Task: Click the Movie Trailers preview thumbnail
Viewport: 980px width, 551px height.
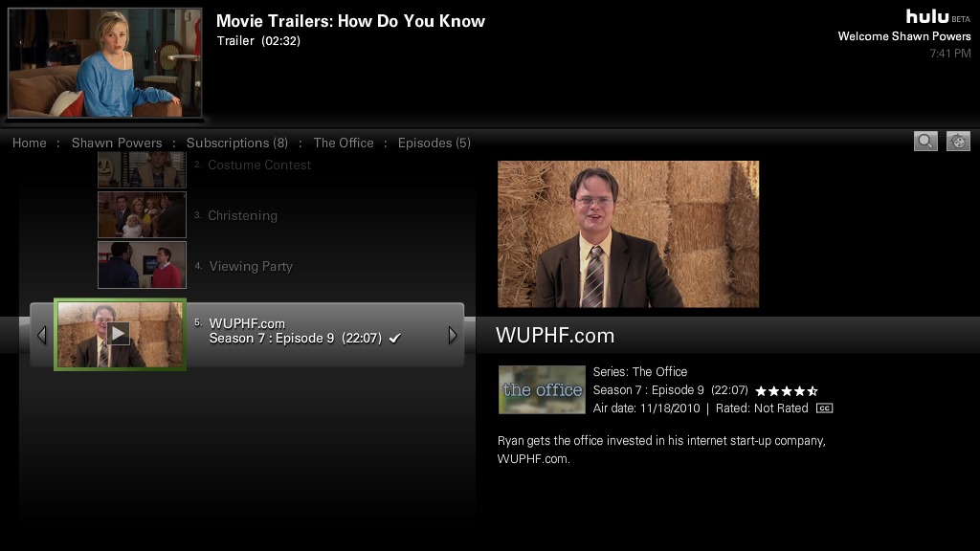Action: 104,62
